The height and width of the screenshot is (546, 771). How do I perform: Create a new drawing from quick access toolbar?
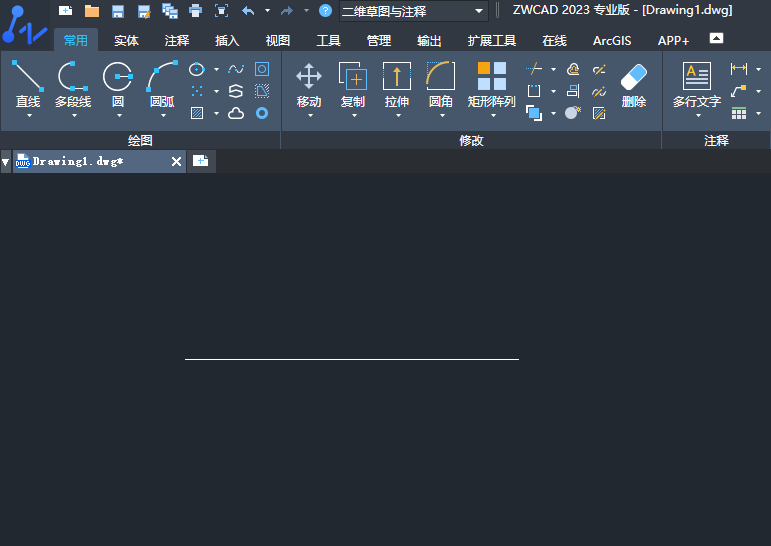65,10
